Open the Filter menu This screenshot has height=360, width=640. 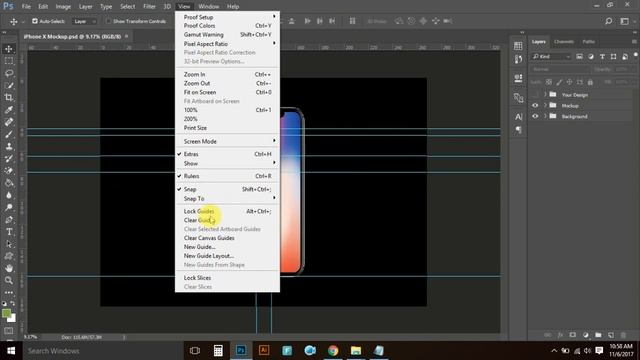pyautogui.click(x=149, y=7)
